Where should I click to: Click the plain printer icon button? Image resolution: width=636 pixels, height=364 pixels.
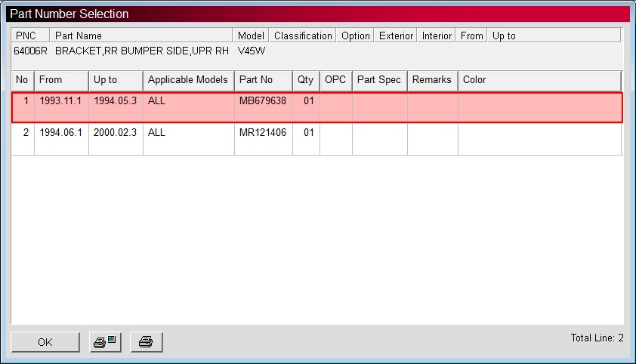click(x=146, y=342)
